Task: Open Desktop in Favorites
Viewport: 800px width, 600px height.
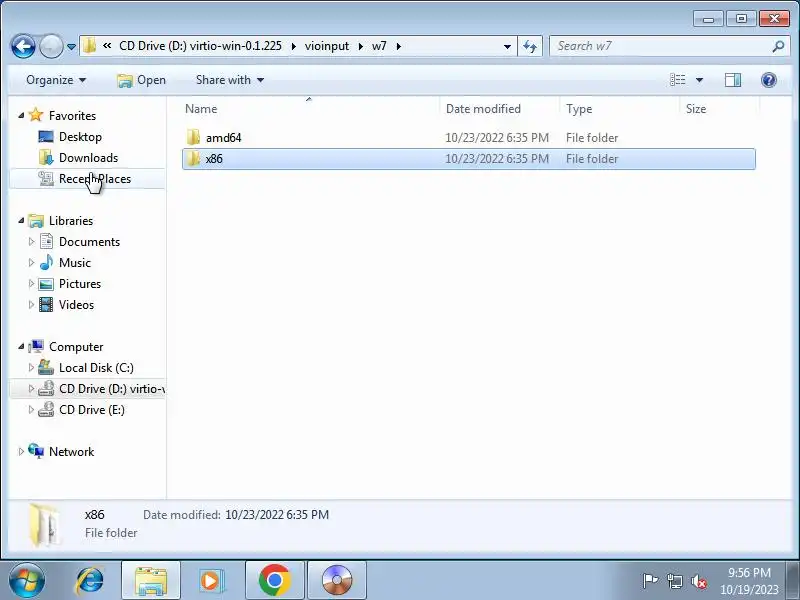Action: point(80,137)
